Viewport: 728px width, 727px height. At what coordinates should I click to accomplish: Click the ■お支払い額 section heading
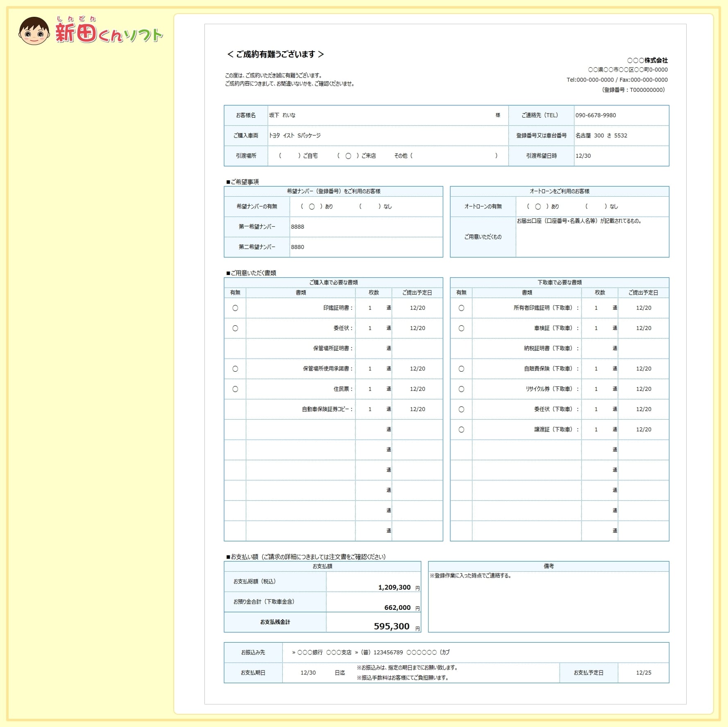pos(306,557)
